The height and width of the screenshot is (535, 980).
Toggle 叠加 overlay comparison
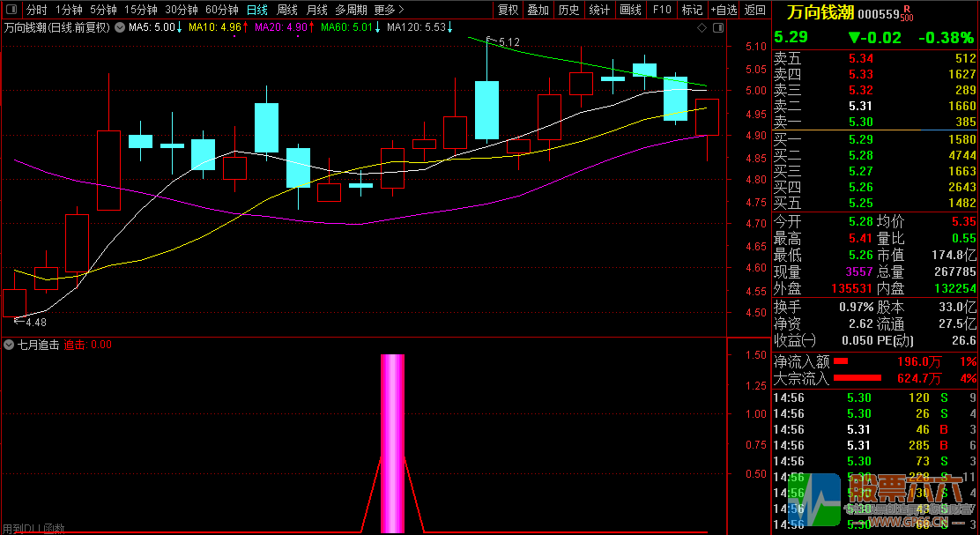click(538, 10)
